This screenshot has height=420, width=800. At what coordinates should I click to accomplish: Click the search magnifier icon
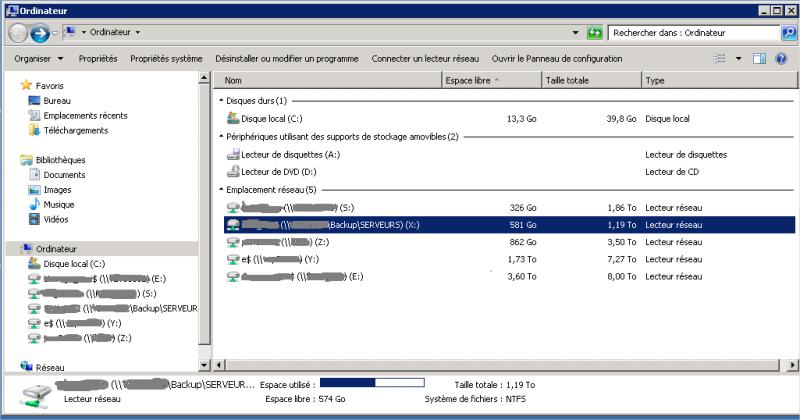pos(789,33)
